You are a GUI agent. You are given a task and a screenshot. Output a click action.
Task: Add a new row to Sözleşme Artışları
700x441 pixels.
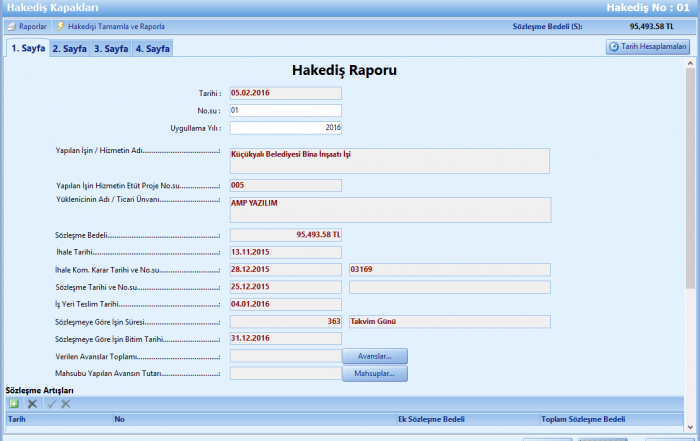click(14, 403)
